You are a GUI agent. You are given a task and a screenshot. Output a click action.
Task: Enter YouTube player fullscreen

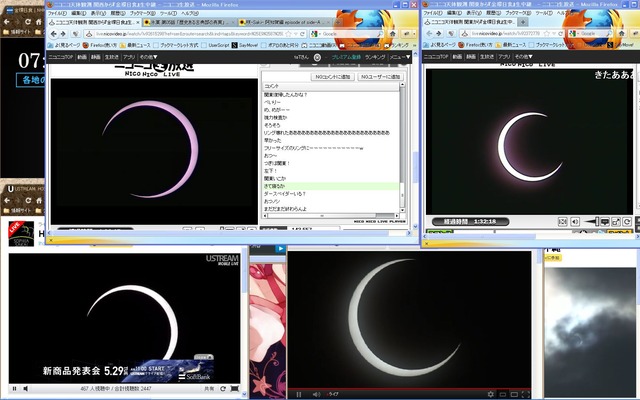(x=525, y=394)
